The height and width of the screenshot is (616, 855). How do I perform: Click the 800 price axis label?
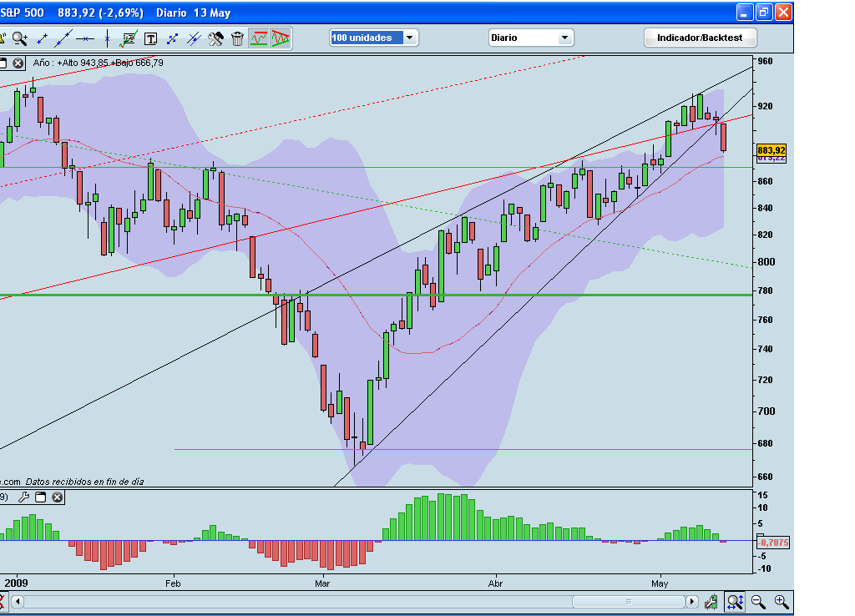pos(766,261)
